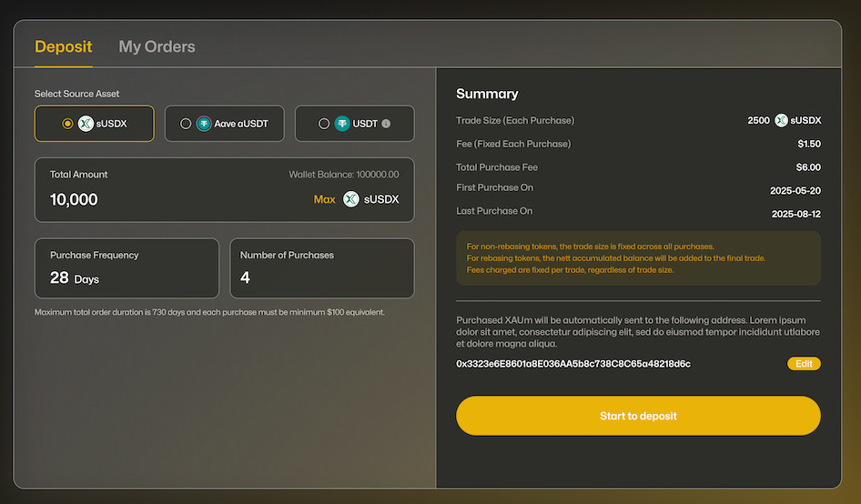Click the Number of Purchases field

[322, 268]
